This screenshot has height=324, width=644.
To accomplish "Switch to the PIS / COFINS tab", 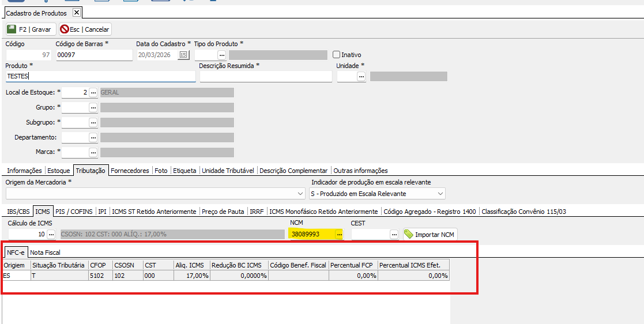I will tap(74, 212).
